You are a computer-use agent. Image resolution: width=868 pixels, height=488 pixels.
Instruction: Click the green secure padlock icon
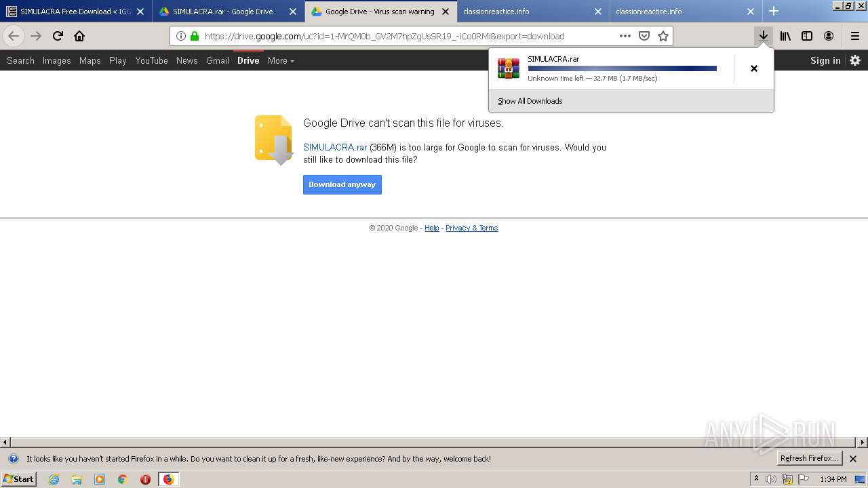point(195,36)
